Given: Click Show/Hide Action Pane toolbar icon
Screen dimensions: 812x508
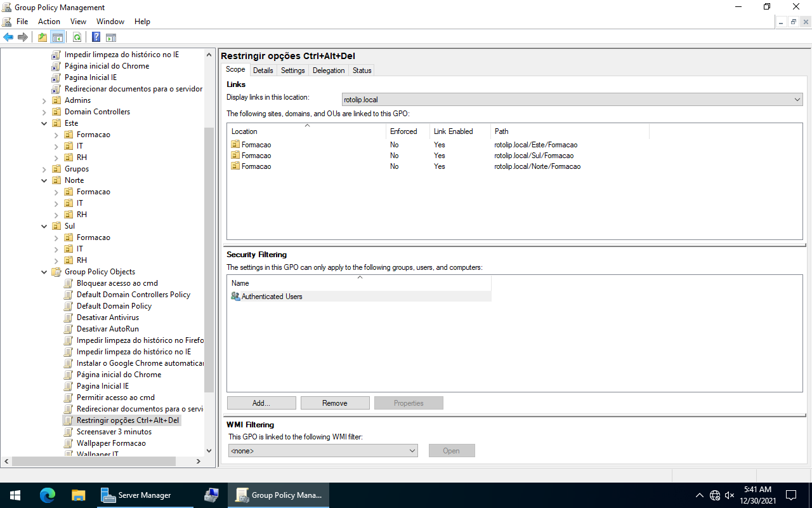Looking at the screenshot, I should pyautogui.click(x=111, y=37).
